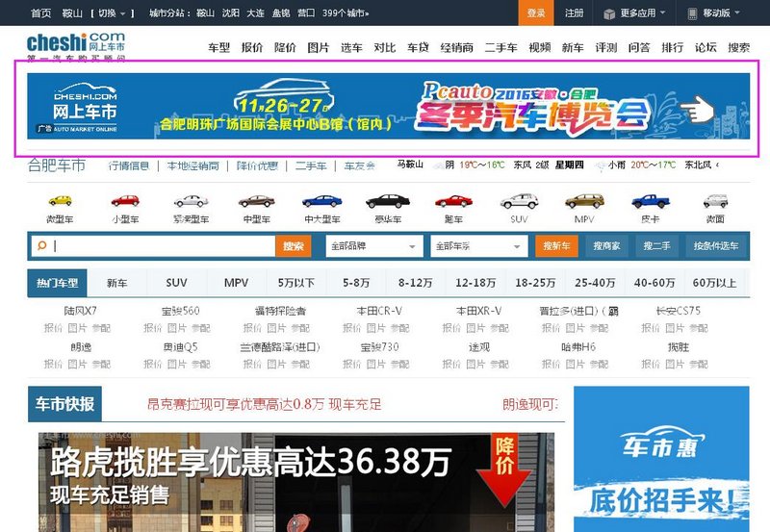Image resolution: width=770 pixels, height=532 pixels.
Task: Select the 5万以下 price tab
Action: [x=296, y=283]
